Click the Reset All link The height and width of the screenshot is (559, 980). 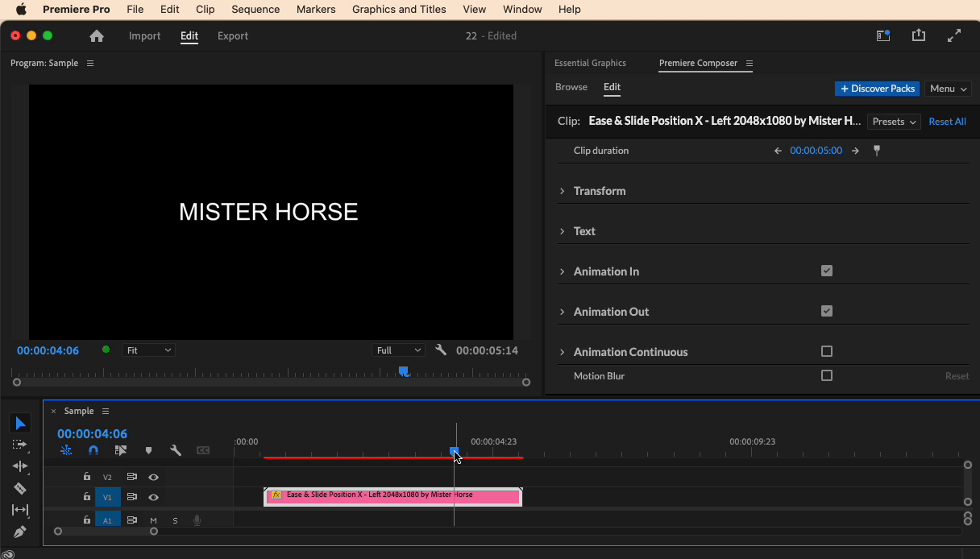[947, 122]
